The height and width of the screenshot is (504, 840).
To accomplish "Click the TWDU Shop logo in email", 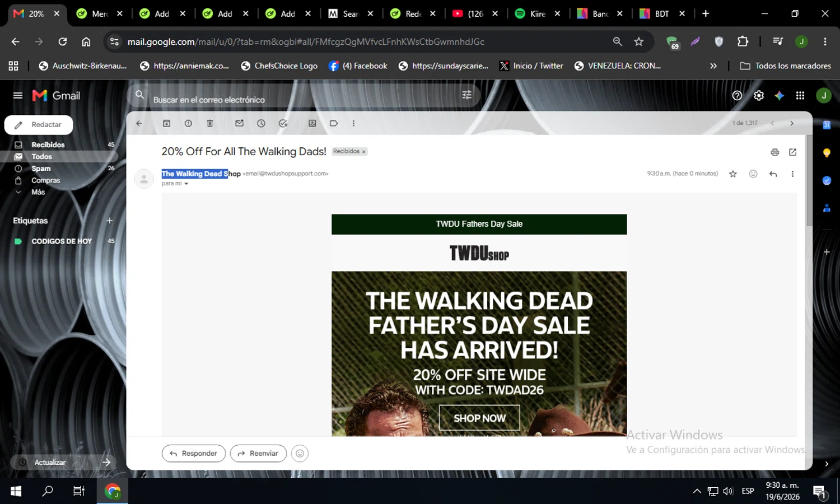I will coord(479,253).
